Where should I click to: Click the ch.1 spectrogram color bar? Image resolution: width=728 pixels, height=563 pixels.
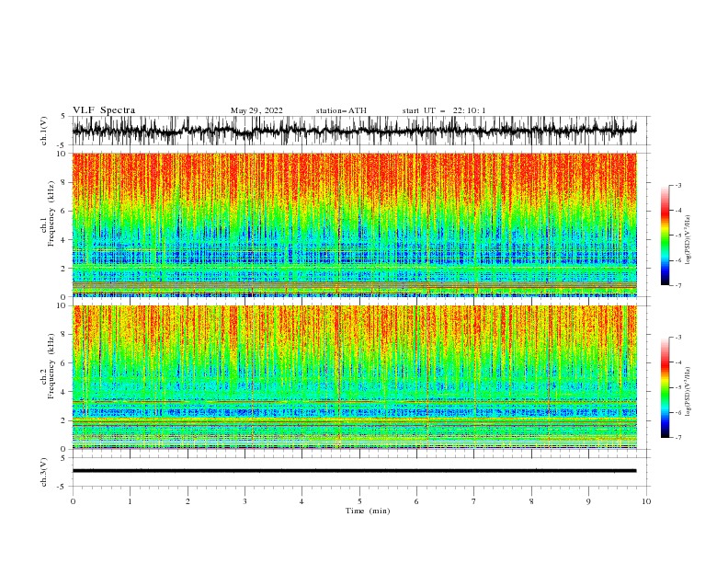(x=665, y=236)
